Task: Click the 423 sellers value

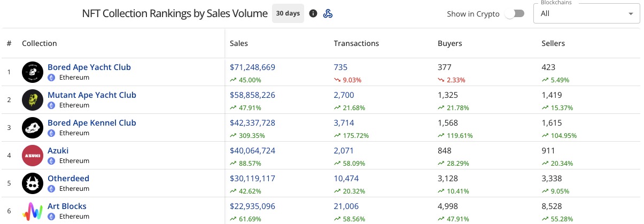Action: pyautogui.click(x=548, y=67)
